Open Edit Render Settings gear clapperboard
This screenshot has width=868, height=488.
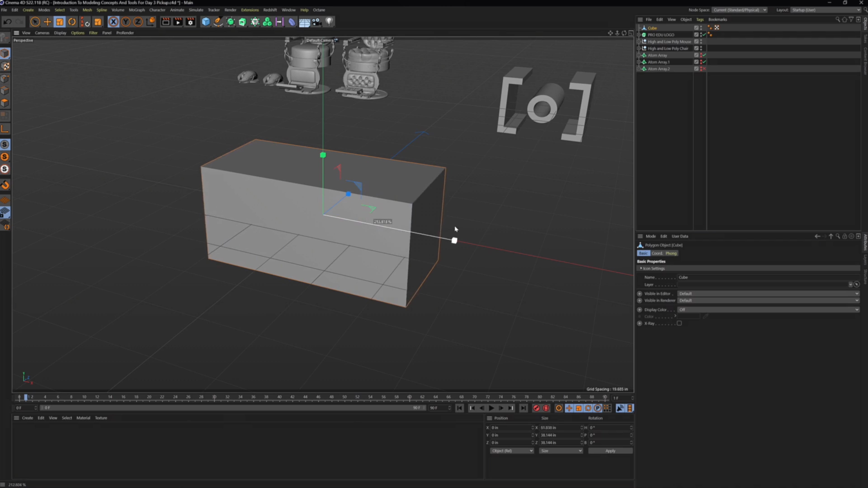(x=190, y=22)
